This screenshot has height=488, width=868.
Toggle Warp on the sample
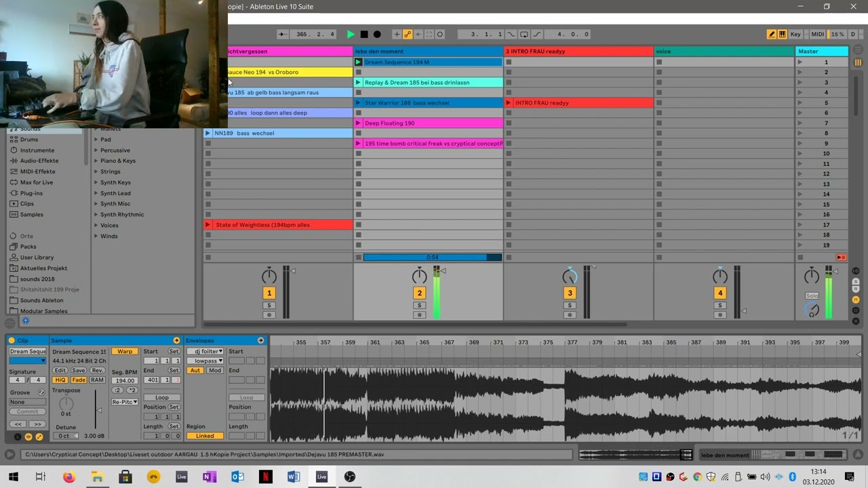tap(125, 351)
